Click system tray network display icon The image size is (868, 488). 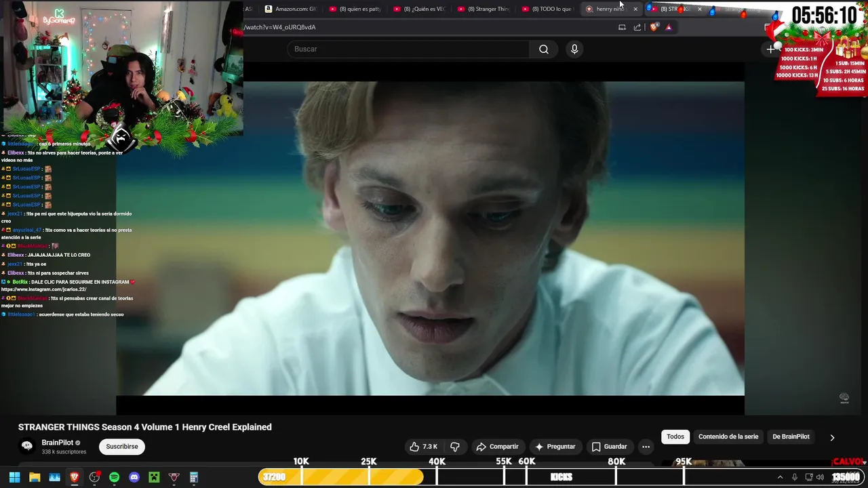pos(808,477)
